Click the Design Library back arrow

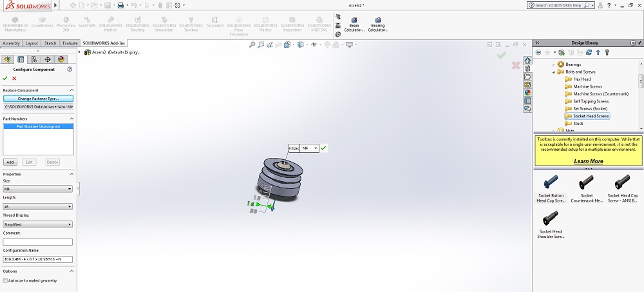pyautogui.click(x=538, y=52)
